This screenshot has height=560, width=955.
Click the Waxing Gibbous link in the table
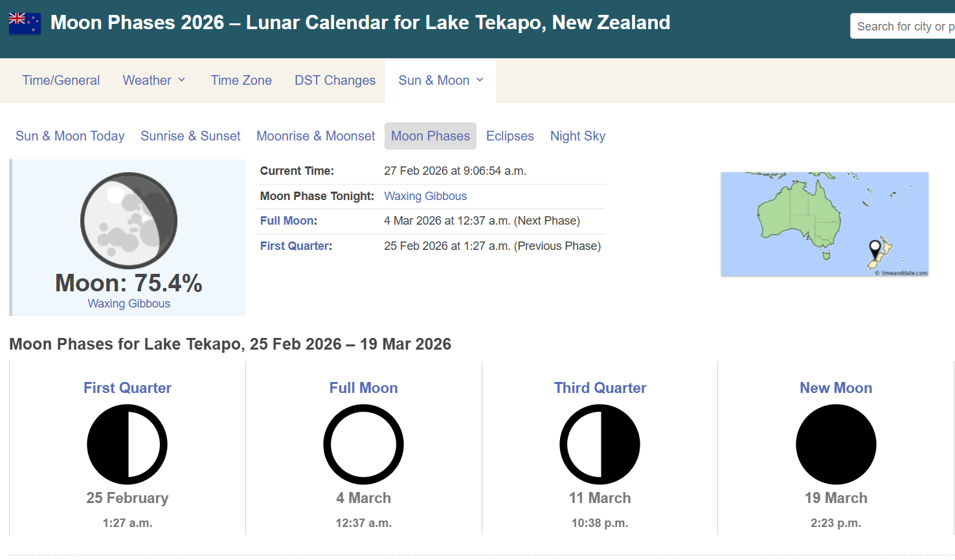425,196
